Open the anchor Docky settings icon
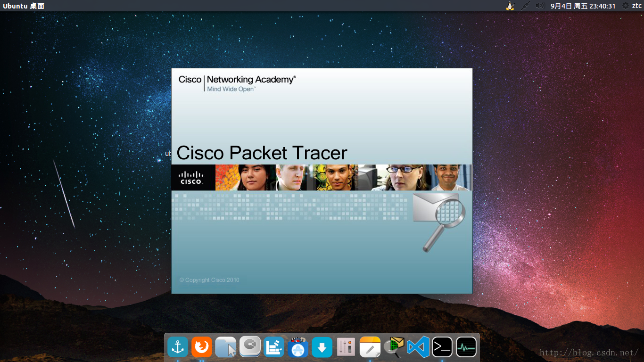 click(178, 347)
